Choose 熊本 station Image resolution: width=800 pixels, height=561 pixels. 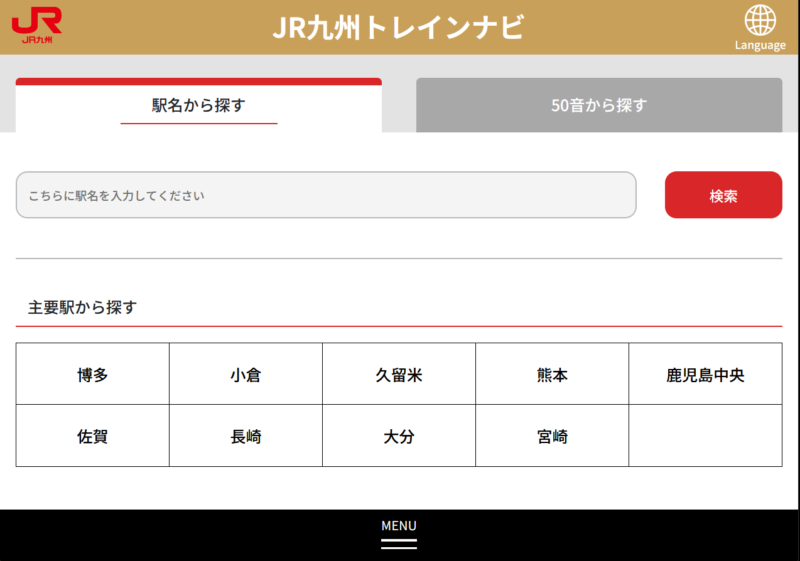click(552, 375)
